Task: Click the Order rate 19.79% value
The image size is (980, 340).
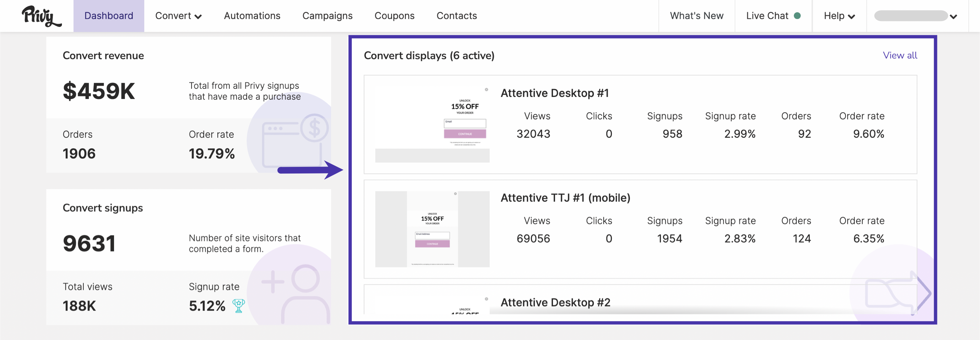Action: pyautogui.click(x=212, y=154)
